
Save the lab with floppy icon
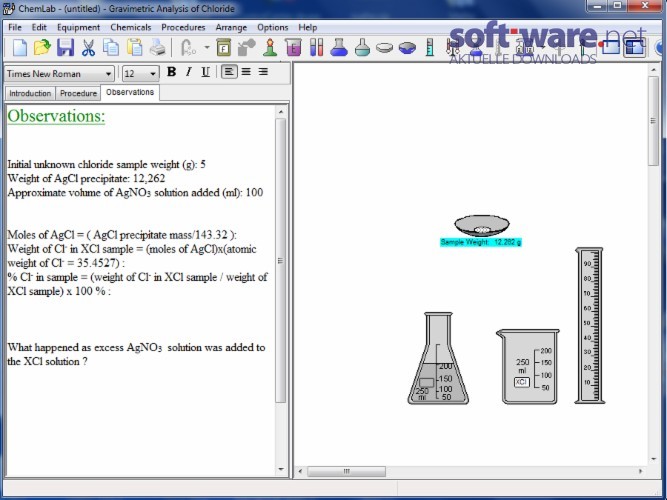point(66,47)
